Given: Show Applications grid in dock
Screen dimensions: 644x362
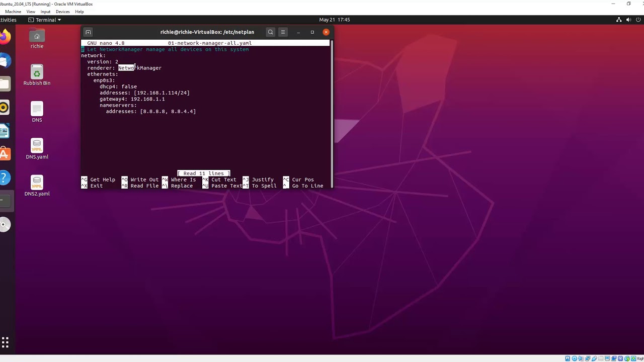Looking at the screenshot, I should point(5,343).
